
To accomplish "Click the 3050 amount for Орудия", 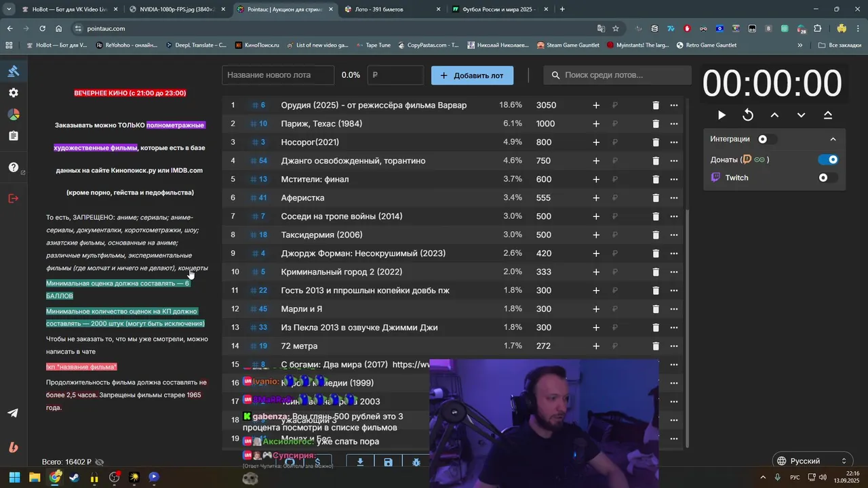I will 546,105.
